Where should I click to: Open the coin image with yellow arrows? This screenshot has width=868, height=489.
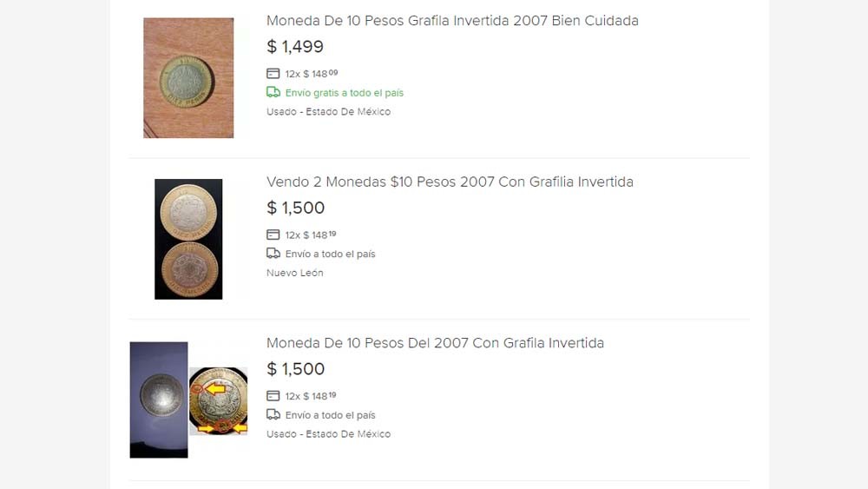(x=218, y=400)
